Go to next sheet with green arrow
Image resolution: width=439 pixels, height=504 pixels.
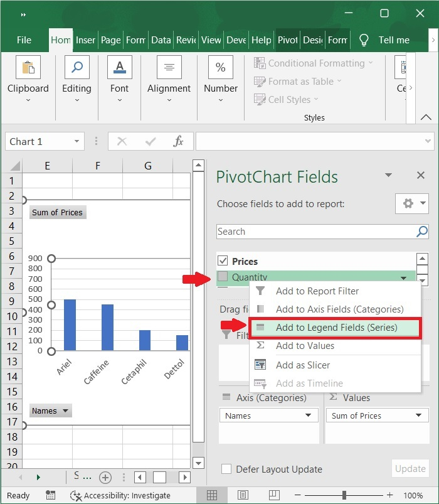click(38, 477)
